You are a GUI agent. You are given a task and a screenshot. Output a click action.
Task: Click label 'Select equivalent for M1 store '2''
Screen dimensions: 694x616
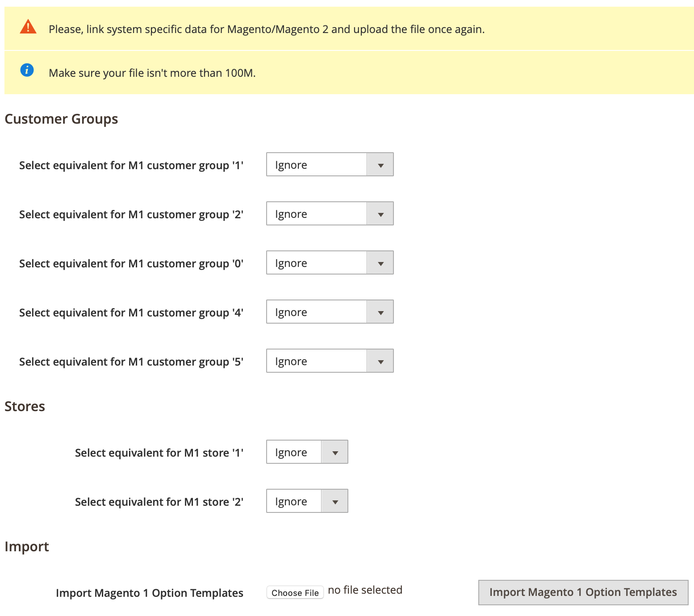coord(159,502)
